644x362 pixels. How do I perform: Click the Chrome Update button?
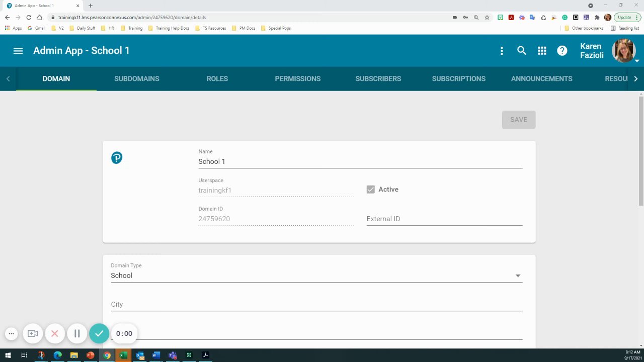(x=627, y=17)
